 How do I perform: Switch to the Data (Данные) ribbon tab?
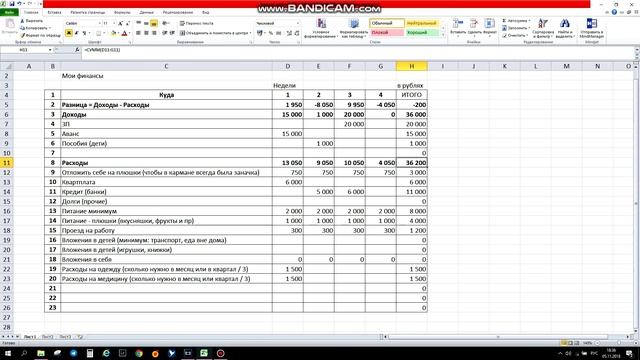point(147,13)
